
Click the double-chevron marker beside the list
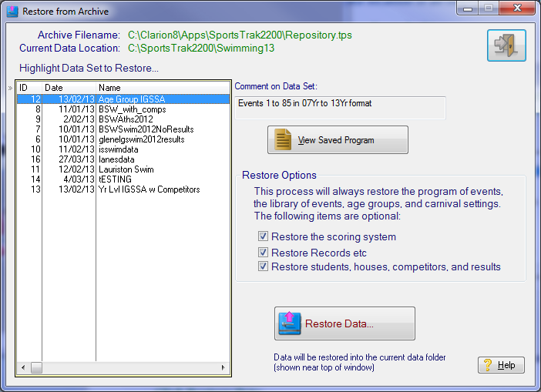[x=10, y=89]
